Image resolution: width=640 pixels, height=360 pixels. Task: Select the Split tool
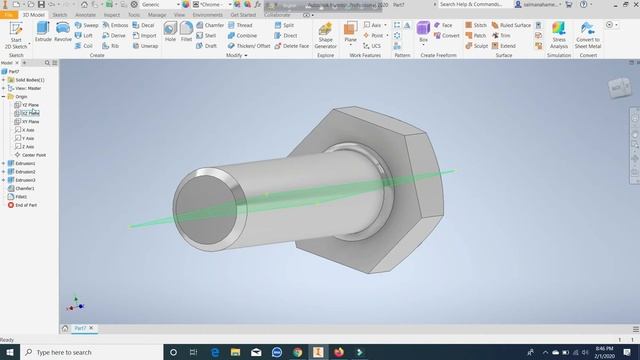tap(284, 25)
